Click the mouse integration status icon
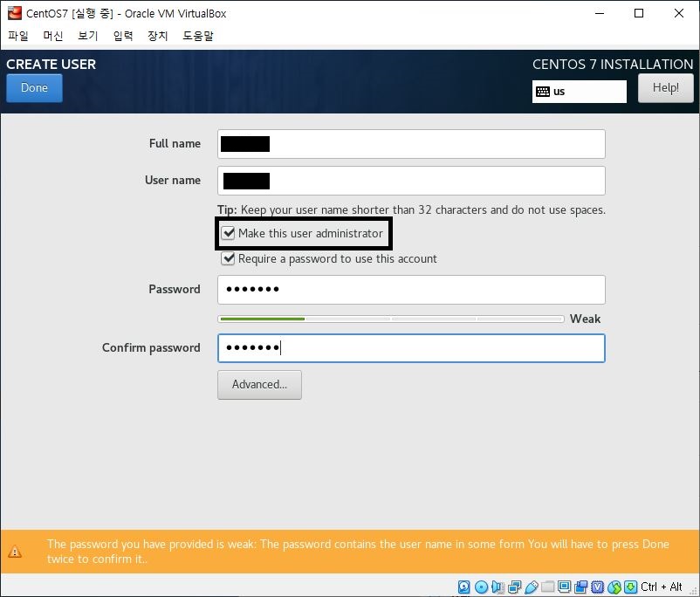The height and width of the screenshot is (597, 700). click(614, 587)
